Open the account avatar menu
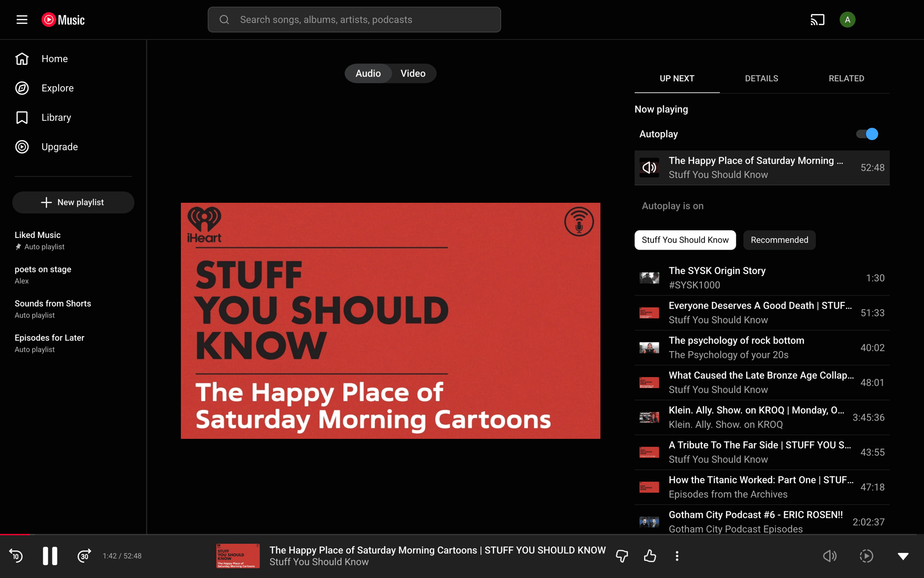This screenshot has height=578, width=924. pyautogui.click(x=847, y=20)
